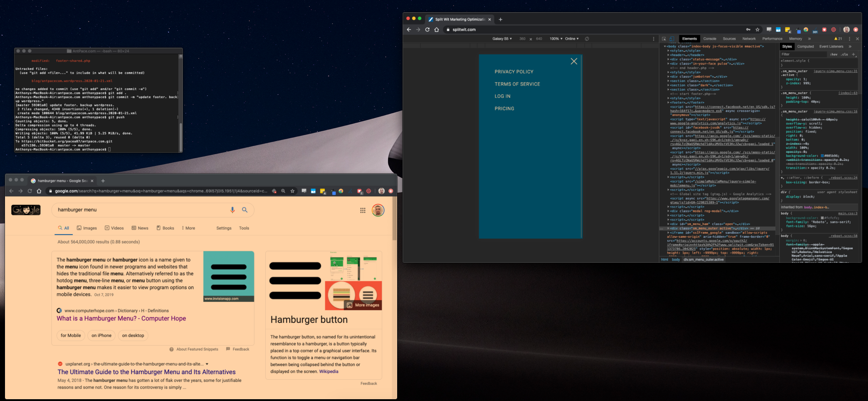
Task: Click the warnings count 21 indicator
Action: click(838, 39)
